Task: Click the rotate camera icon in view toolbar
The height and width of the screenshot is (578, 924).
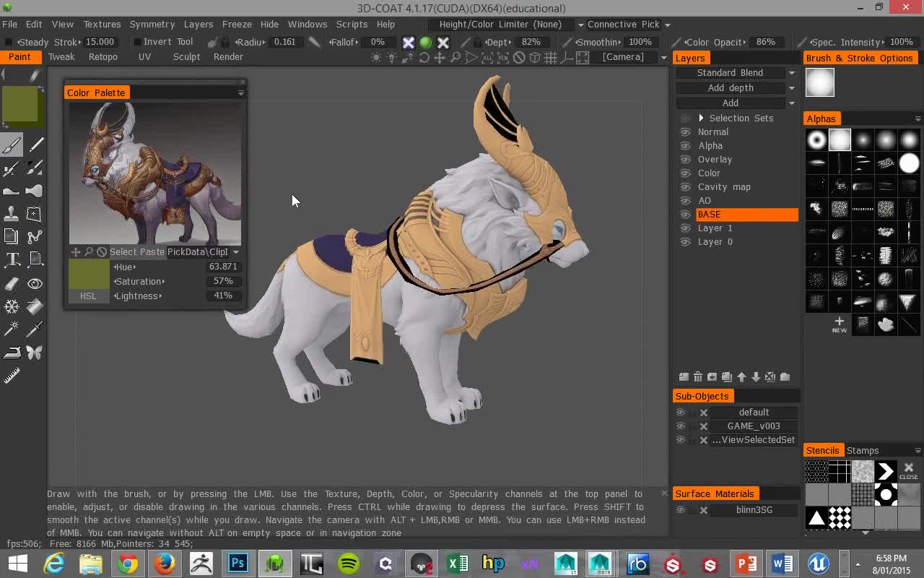Action: [424, 58]
